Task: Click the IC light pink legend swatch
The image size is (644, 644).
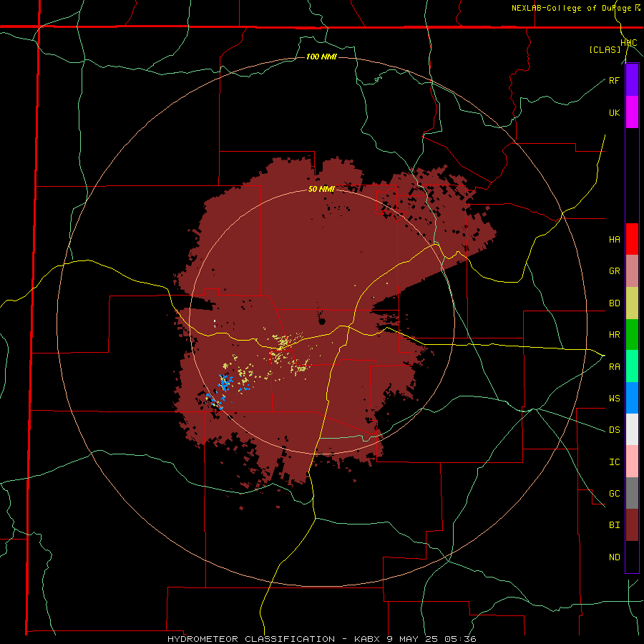Action: (632, 462)
